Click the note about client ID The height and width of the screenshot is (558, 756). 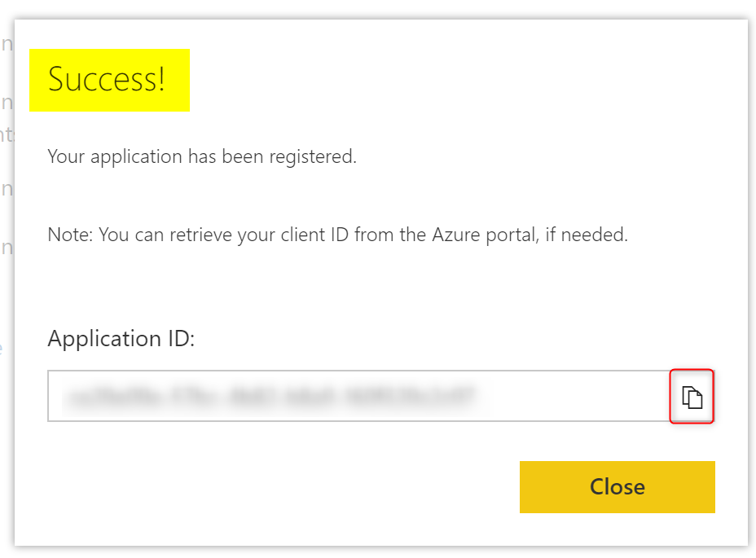point(337,235)
